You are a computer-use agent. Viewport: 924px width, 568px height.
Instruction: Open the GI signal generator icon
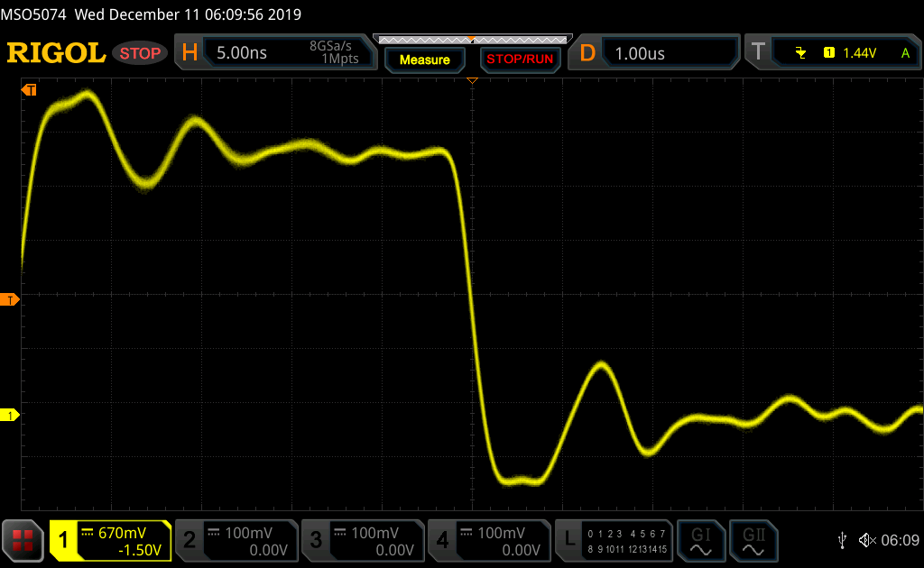[x=700, y=540]
